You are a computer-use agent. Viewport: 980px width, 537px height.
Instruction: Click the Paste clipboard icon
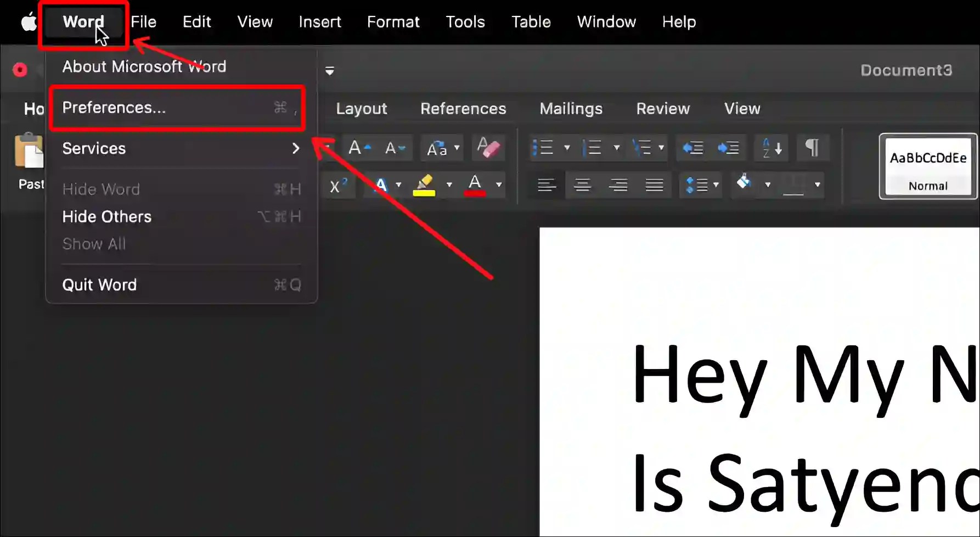pyautogui.click(x=29, y=150)
